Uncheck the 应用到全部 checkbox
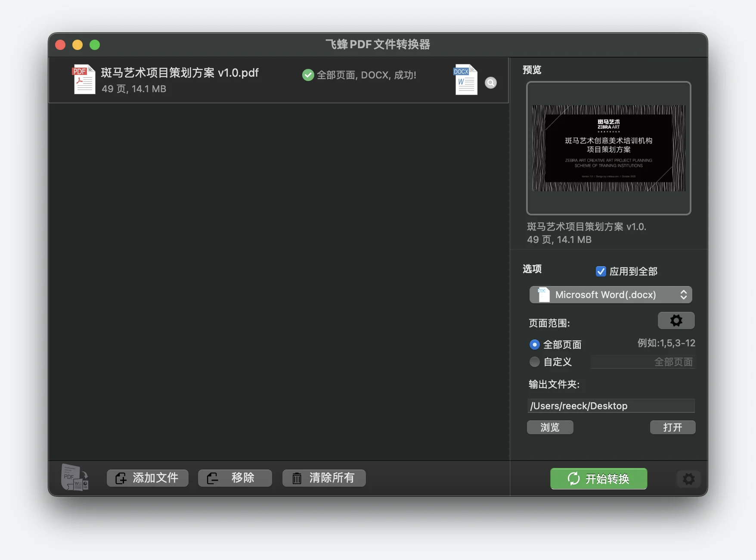 (x=601, y=271)
